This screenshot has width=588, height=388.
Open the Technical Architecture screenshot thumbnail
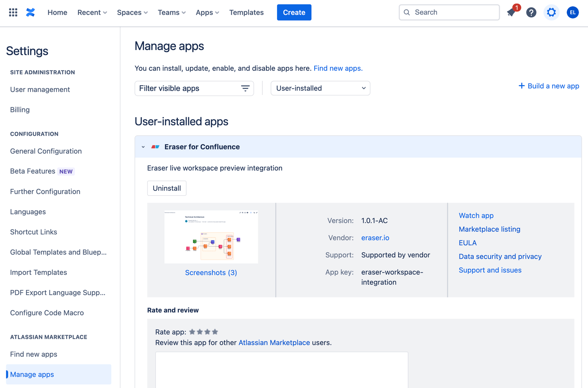pyautogui.click(x=211, y=237)
